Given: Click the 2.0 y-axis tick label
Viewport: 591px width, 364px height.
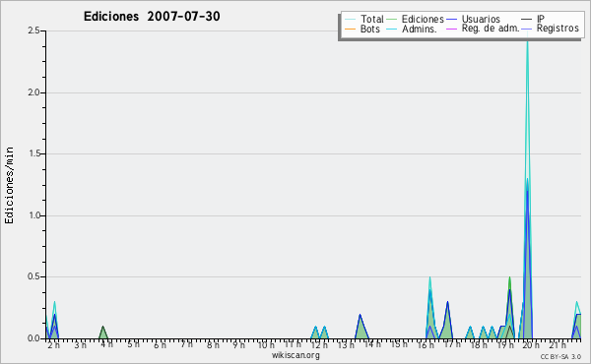Looking at the screenshot, I should 33,92.
